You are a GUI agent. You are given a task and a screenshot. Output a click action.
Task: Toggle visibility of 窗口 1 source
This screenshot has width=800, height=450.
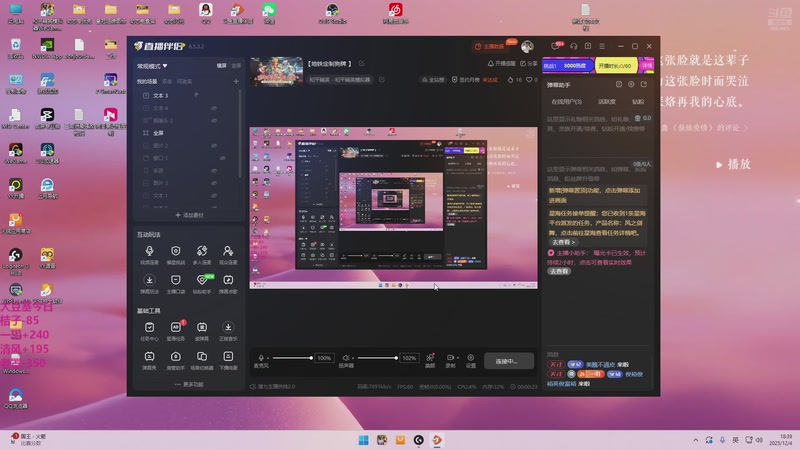(x=222, y=158)
